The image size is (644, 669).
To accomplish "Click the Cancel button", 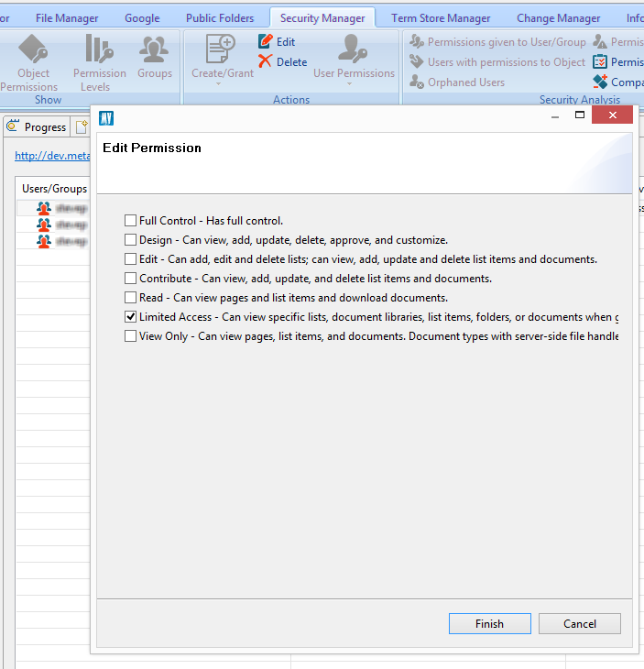I will 580,624.
